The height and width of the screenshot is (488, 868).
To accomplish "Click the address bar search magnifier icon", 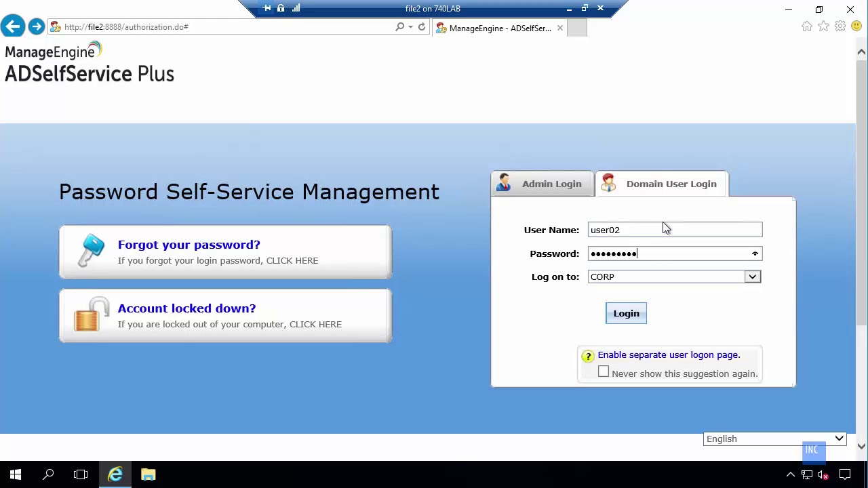I will point(399,27).
